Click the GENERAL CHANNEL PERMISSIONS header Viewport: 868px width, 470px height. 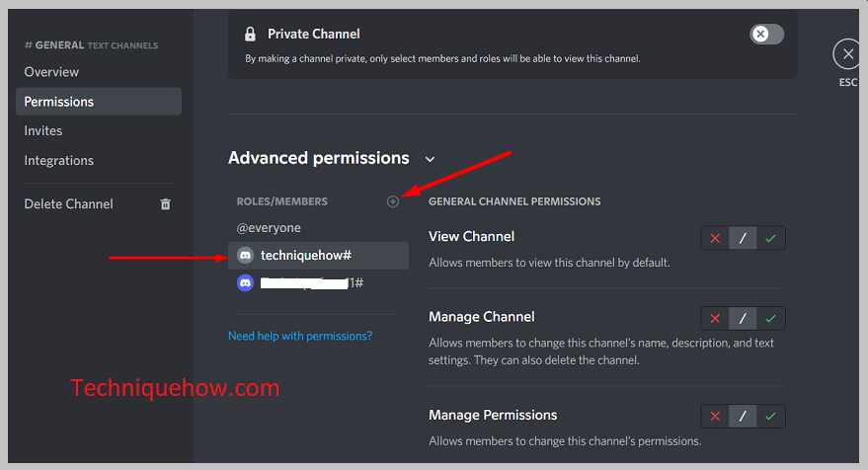514,201
